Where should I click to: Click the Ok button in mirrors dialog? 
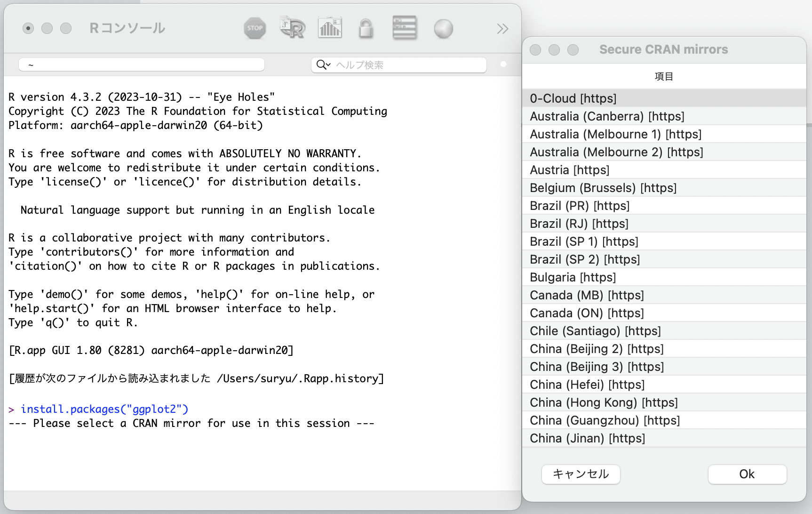pyautogui.click(x=747, y=474)
